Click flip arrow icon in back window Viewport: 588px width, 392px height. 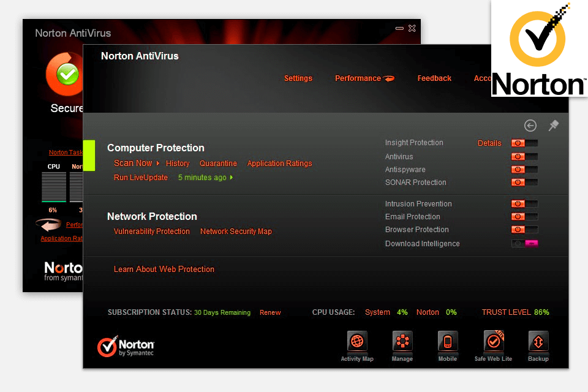tap(49, 224)
